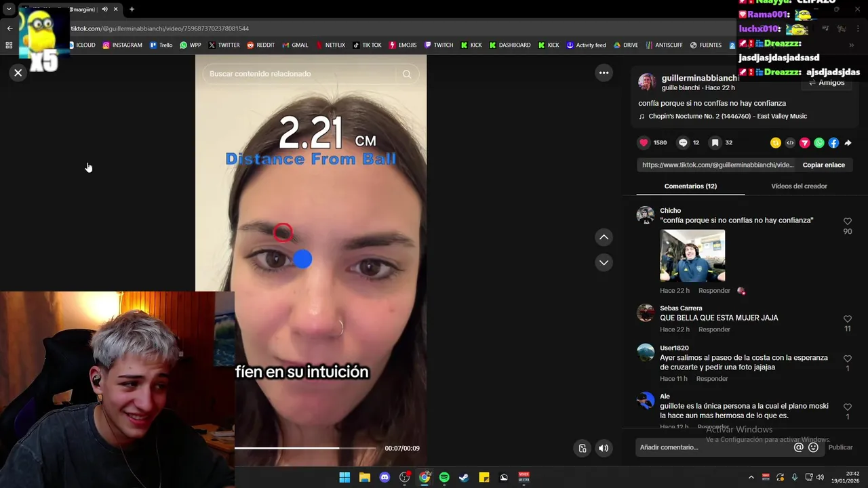Open the image in Chicho's comment

pyautogui.click(x=692, y=256)
